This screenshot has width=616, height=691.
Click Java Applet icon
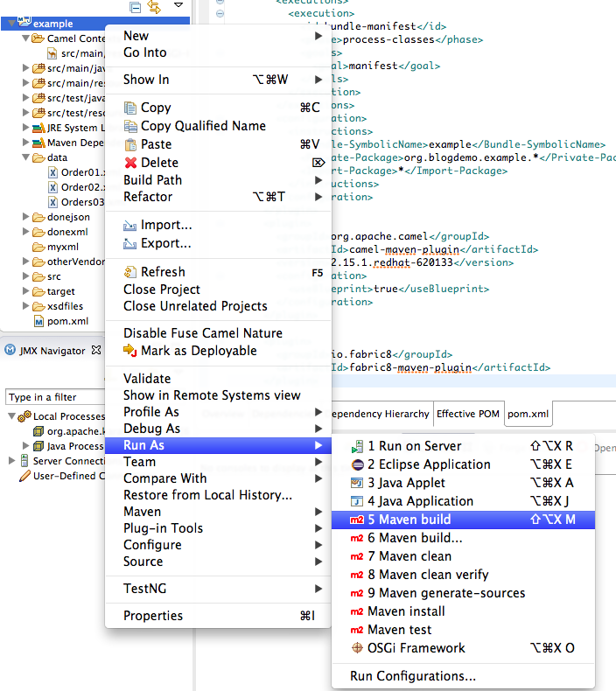pyautogui.click(x=357, y=483)
